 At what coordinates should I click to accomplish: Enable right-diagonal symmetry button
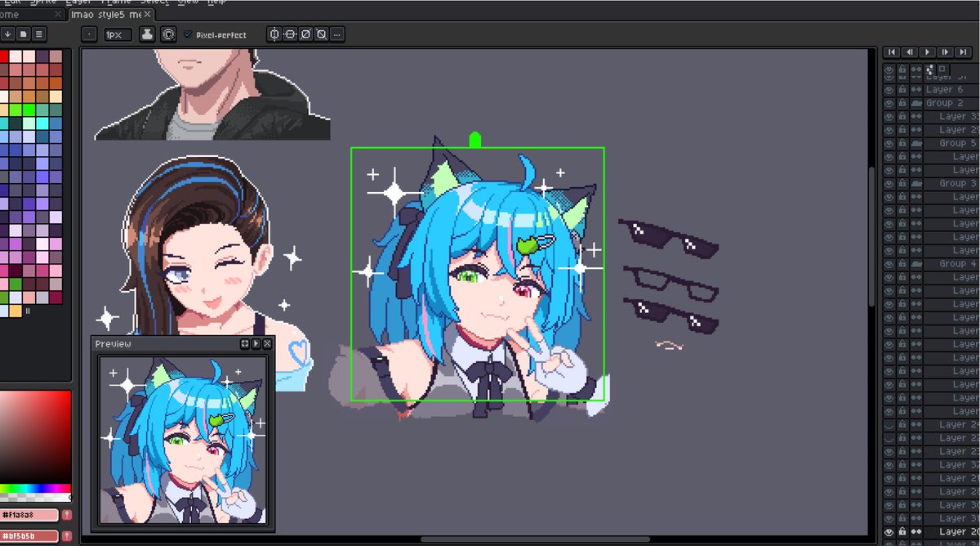305,34
